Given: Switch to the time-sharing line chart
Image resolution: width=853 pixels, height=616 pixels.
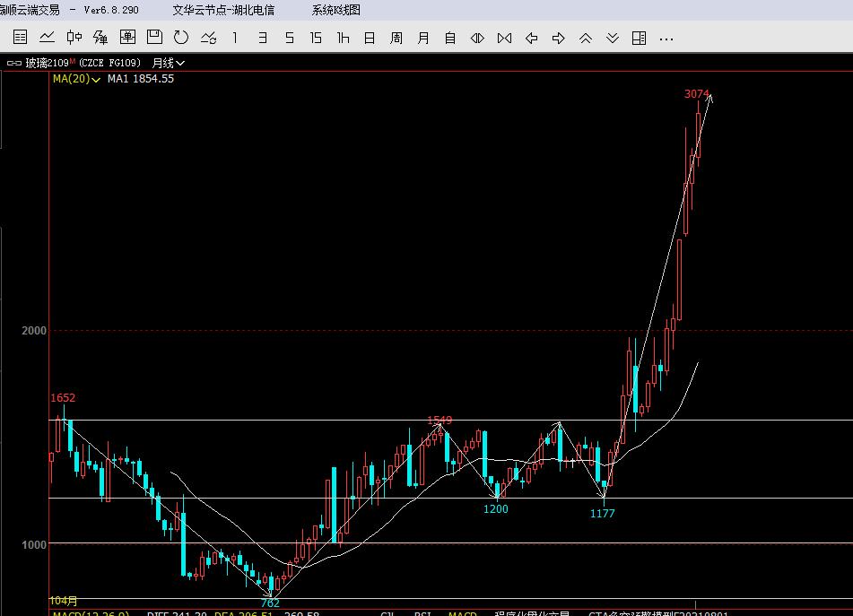Looking at the screenshot, I should (x=47, y=37).
